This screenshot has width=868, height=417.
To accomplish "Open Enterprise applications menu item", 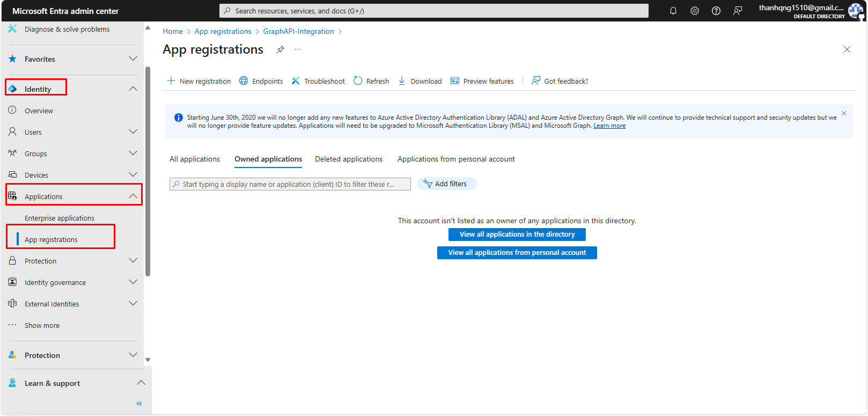I will (x=60, y=218).
